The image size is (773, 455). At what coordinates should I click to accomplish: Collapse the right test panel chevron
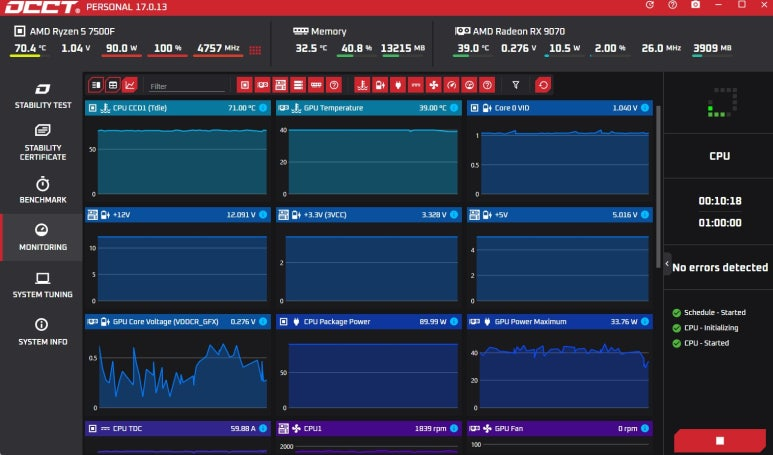[667, 264]
